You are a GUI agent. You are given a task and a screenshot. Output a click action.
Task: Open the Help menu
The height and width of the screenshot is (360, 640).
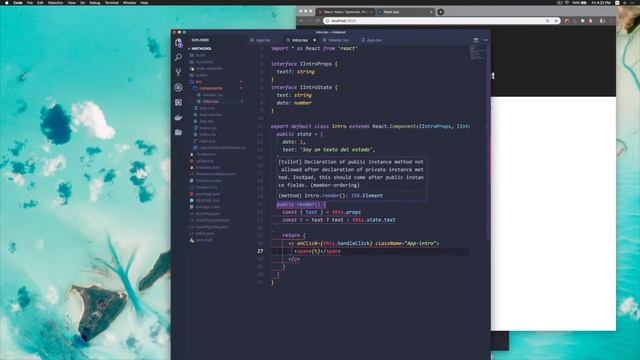coord(144,2)
